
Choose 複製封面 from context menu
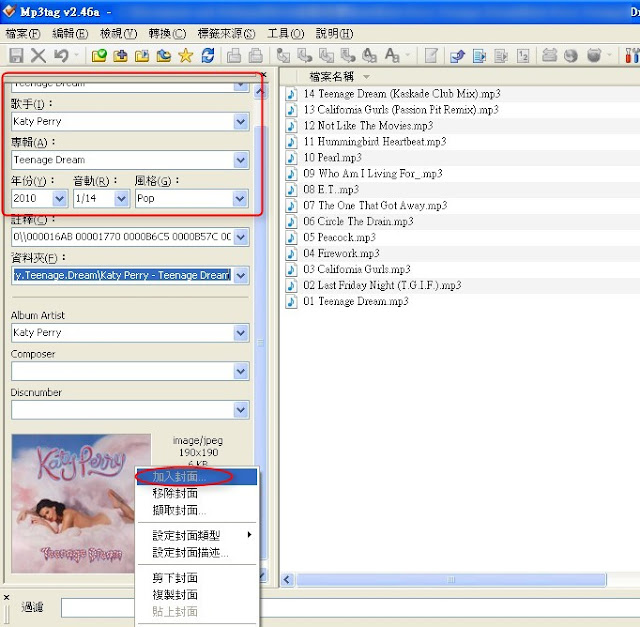click(197, 595)
